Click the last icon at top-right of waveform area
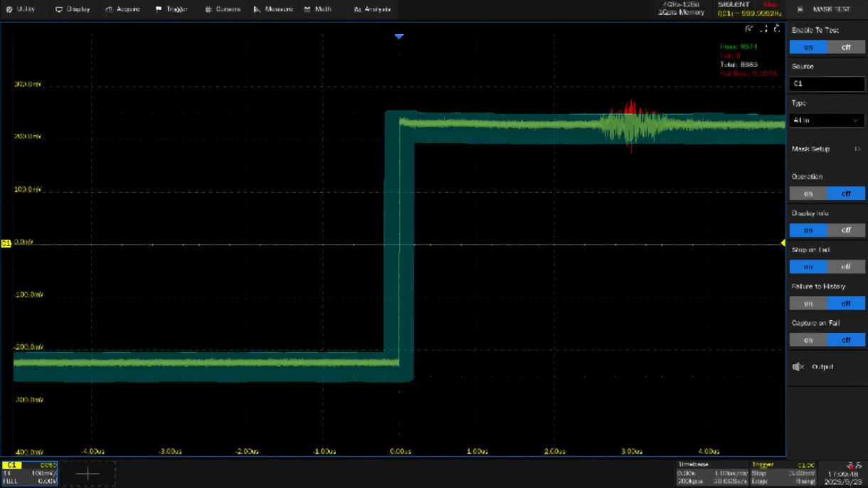 (x=777, y=29)
